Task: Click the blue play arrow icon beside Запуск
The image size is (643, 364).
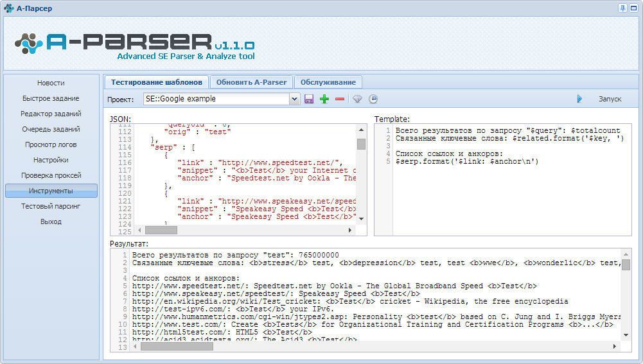Action: coord(579,99)
